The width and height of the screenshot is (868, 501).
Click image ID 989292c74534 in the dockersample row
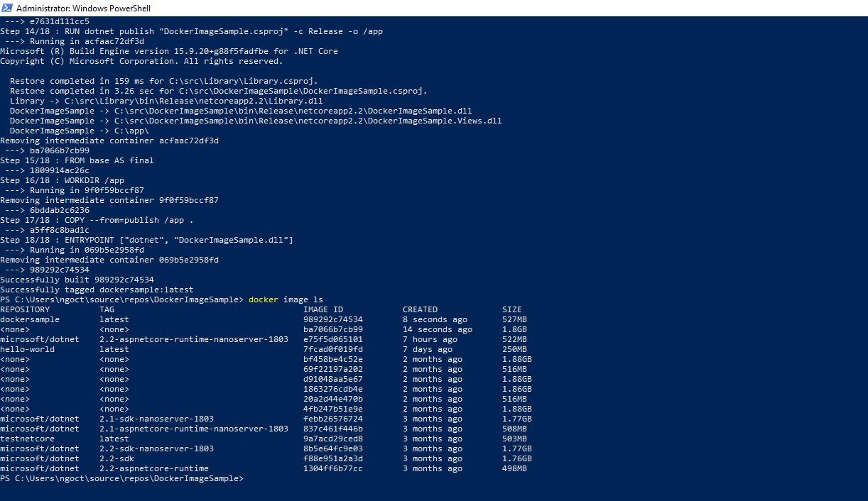click(x=332, y=319)
